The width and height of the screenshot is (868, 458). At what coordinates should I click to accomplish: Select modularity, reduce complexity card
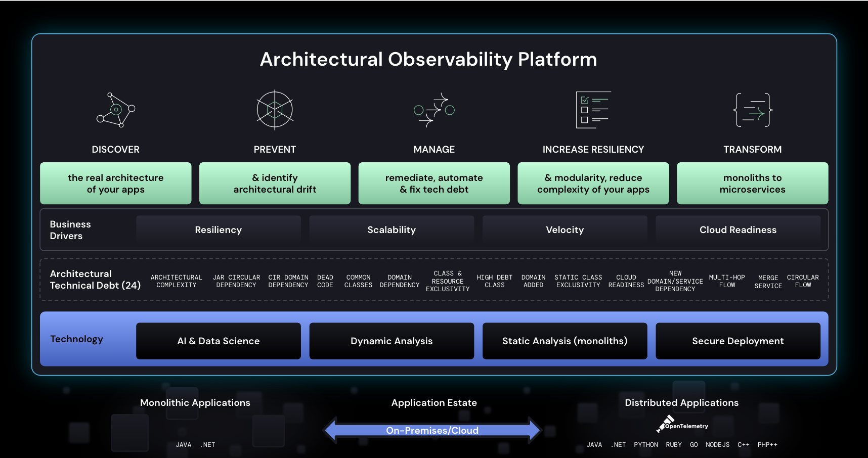click(x=593, y=184)
